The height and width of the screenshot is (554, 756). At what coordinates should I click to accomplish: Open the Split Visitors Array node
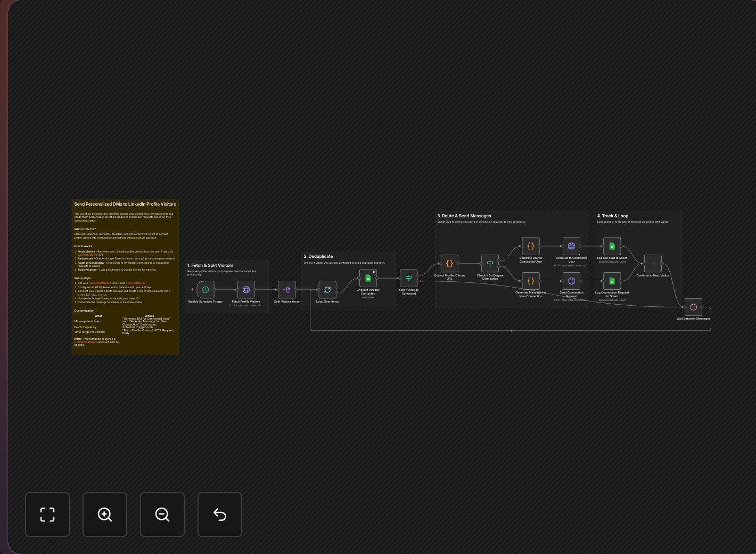287,290
